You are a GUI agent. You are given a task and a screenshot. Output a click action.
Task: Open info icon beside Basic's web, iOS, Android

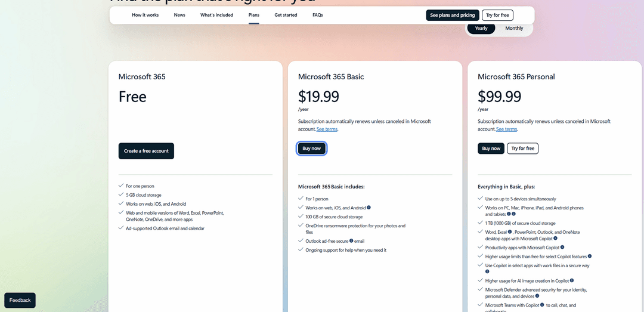[369, 208]
